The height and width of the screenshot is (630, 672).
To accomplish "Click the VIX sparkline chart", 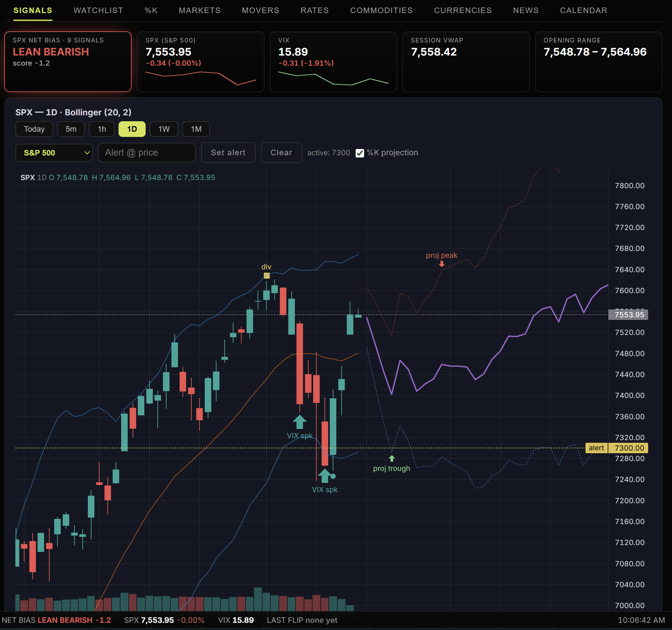I will 333,78.
